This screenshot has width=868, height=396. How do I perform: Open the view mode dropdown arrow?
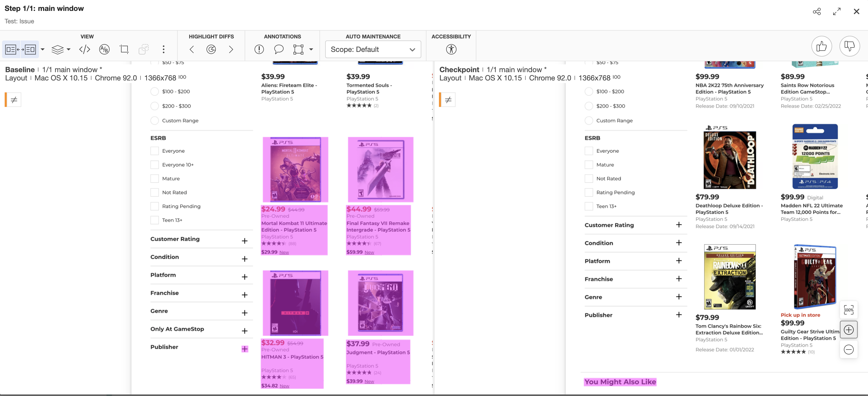pos(42,50)
